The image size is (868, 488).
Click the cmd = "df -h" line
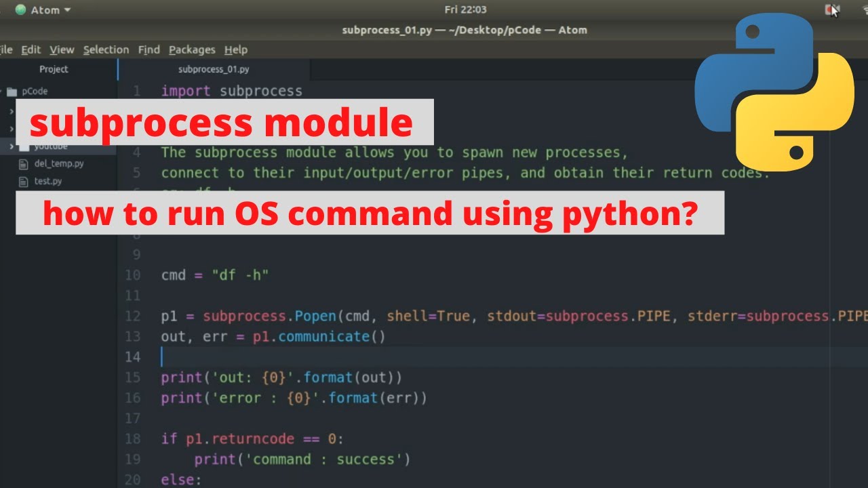215,275
